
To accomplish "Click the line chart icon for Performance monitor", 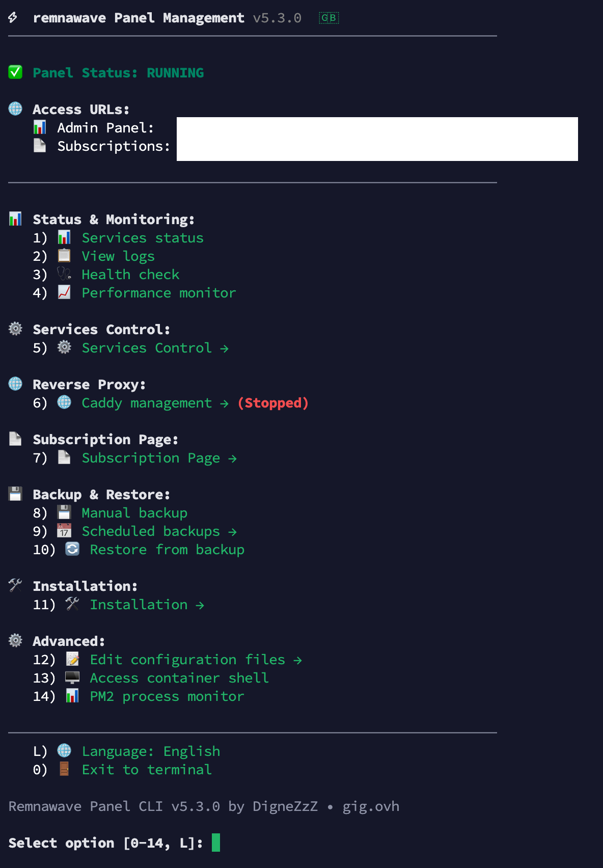I will (x=64, y=292).
